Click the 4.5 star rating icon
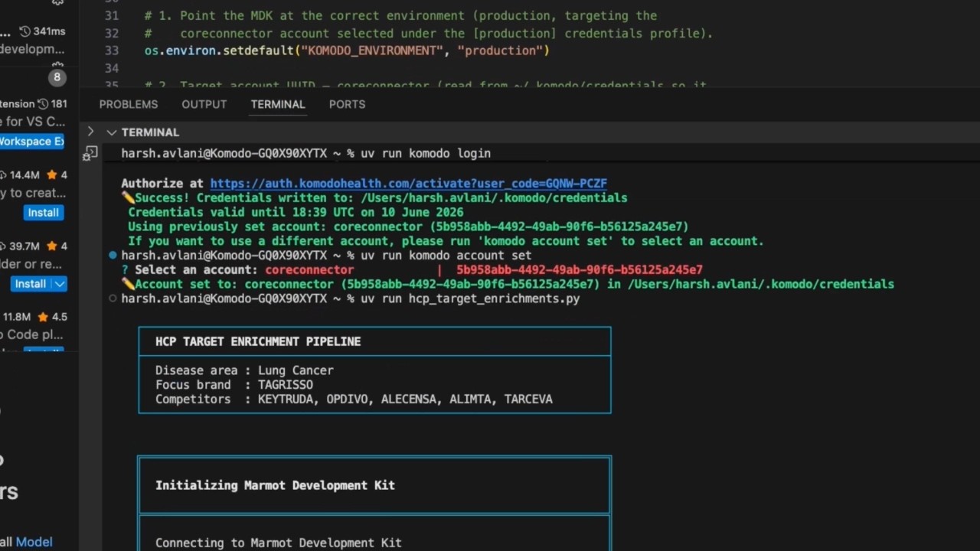Screen dimensions: 980x551 (x=42, y=317)
